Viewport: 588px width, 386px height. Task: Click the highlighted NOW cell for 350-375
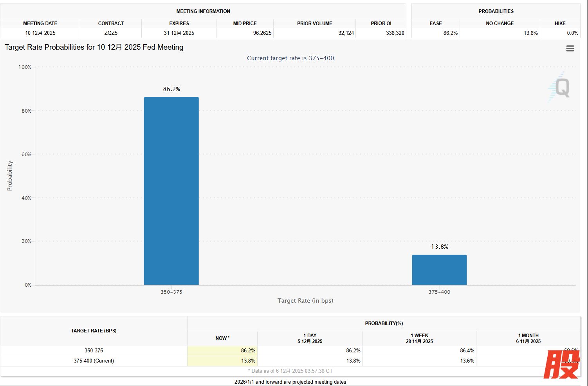[x=222, y=351]
